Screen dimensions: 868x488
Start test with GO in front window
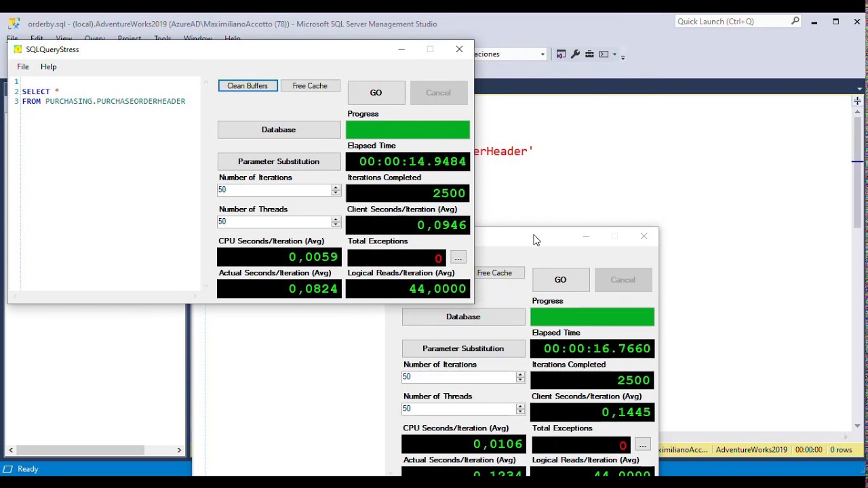coord(376,93)
